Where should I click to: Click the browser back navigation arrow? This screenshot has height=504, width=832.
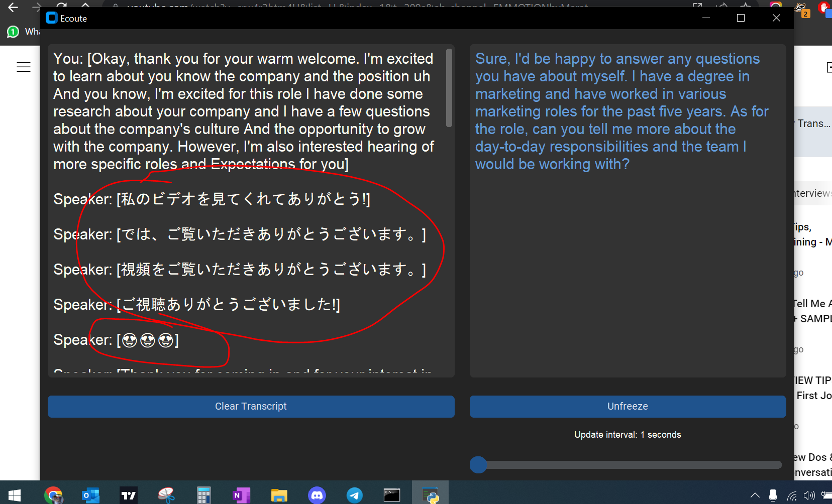pyautogui.click(x=13, y=7)
